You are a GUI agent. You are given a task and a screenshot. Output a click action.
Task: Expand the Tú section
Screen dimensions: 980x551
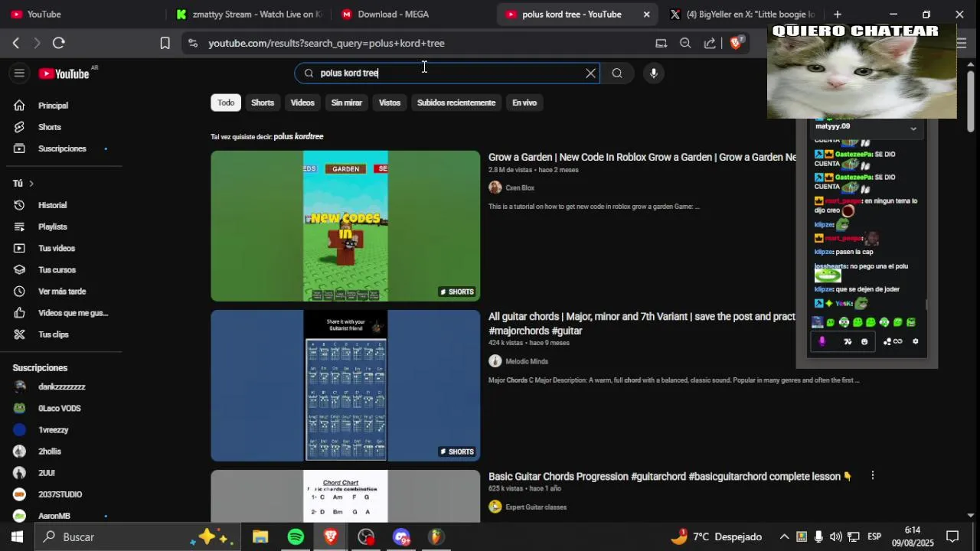[x=23, y=184]
